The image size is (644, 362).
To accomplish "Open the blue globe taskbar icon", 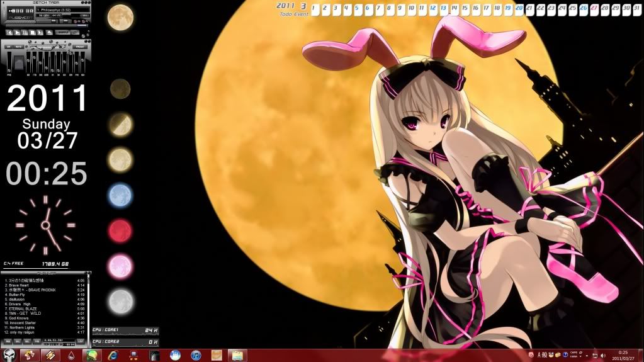I will pos(176,356).
